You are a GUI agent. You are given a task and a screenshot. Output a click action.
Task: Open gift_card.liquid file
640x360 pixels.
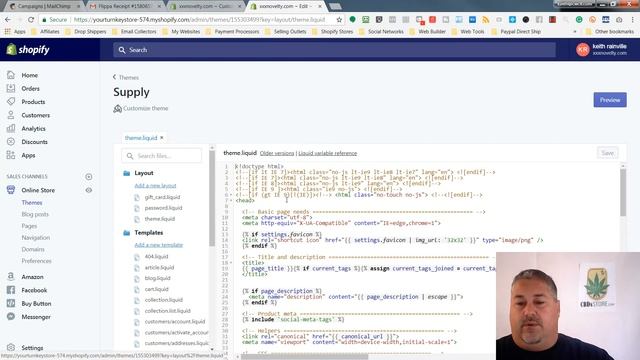[x=162, y=197]
